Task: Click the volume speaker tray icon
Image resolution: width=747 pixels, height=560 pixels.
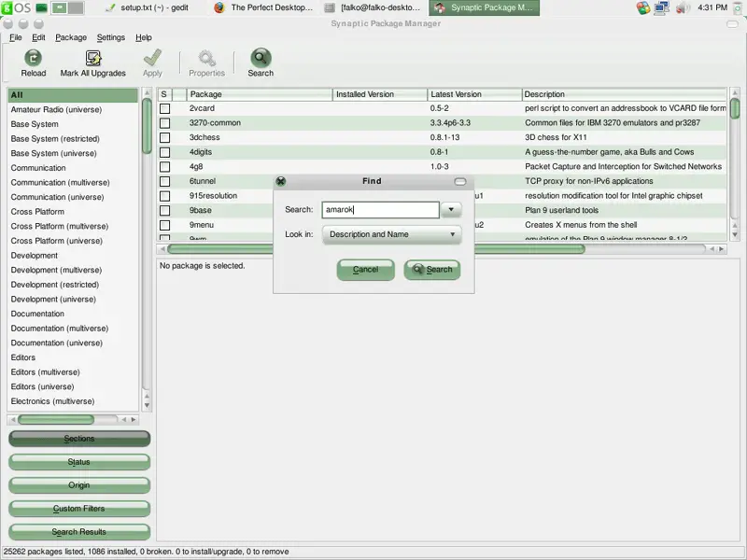Action: pyautogui.click(x=683, y=7)
